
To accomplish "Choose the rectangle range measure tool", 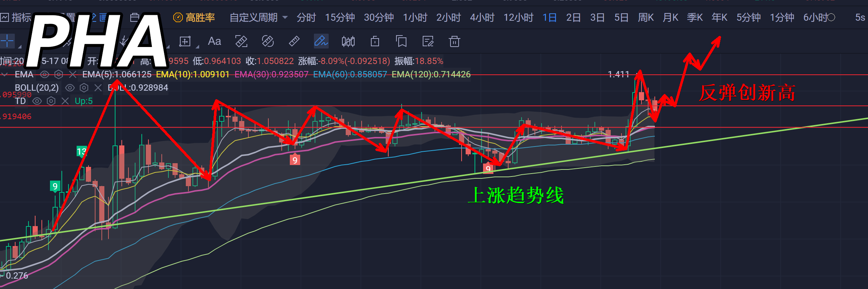I will [185, 41].
